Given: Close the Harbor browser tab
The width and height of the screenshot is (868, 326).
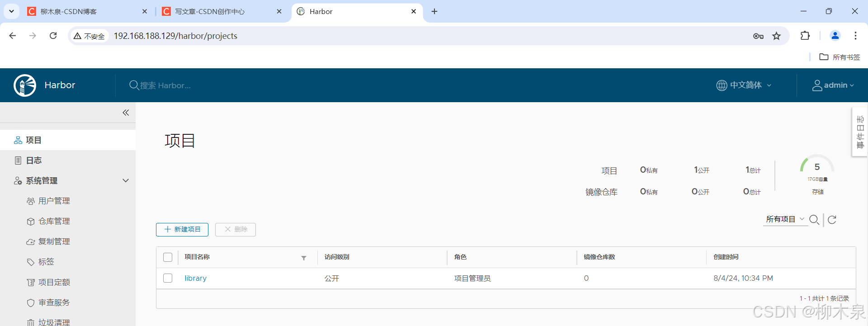Looking at the screenshot, I should pos(414,11).
